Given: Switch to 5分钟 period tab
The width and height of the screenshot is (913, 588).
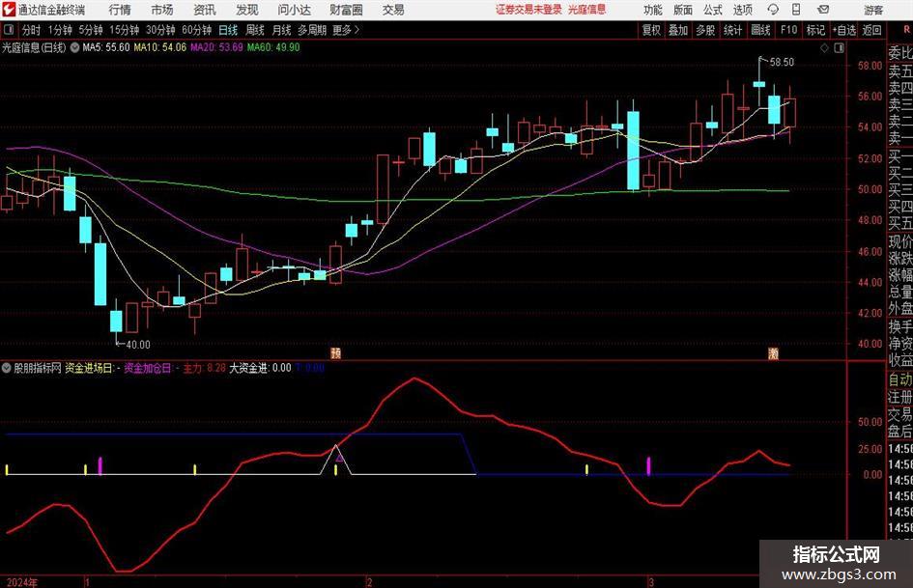Looking at the screenshot, I should 90,30.
